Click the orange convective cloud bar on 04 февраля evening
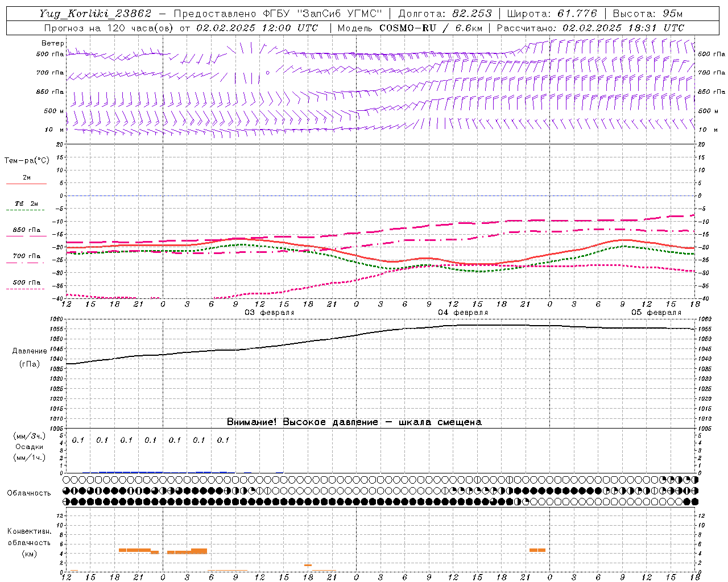 tap(537, 550)
